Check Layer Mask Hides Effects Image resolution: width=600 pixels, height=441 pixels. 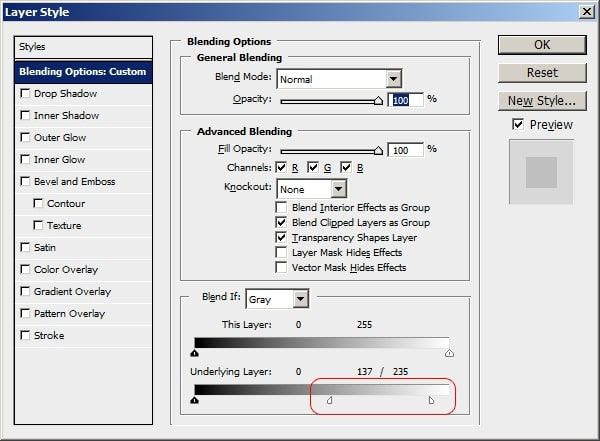(x=281, y=253)
